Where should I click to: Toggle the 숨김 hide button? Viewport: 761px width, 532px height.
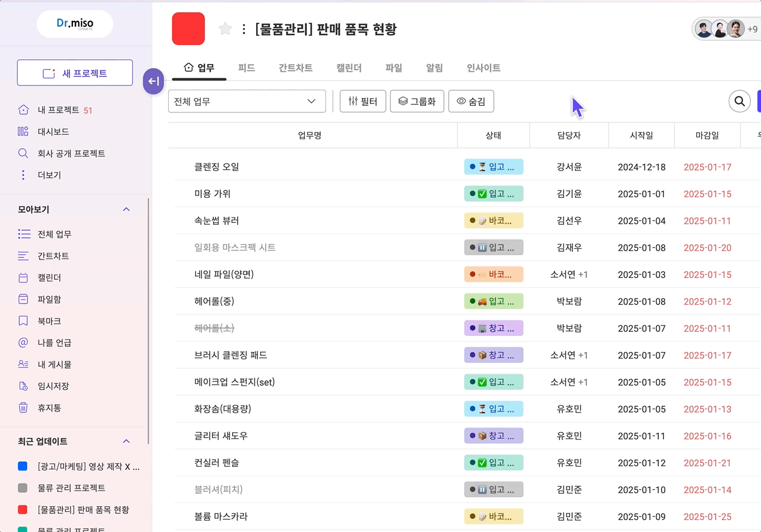[471, 102]
